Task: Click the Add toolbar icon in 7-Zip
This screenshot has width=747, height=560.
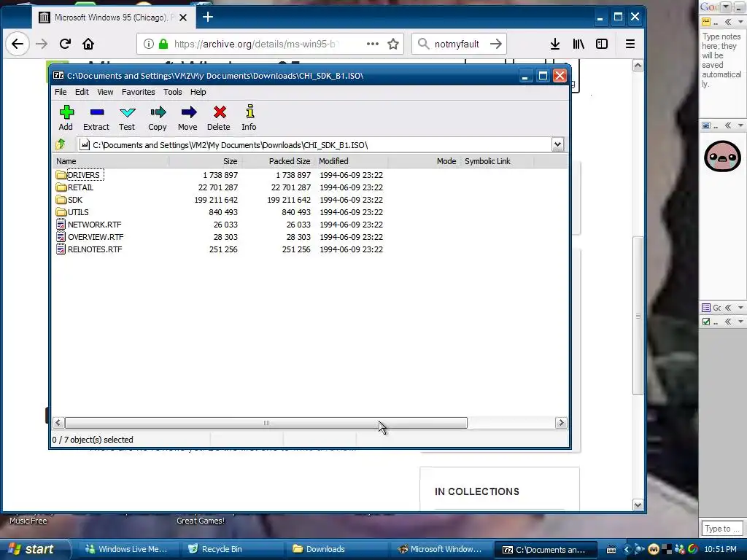Action: coord(66,117)
